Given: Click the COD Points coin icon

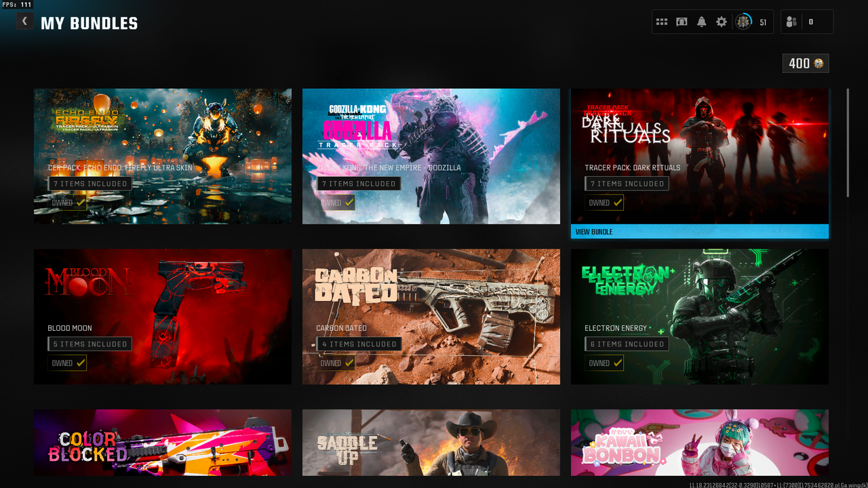Looking at the screenshot, I should click(x=819, y=63).
